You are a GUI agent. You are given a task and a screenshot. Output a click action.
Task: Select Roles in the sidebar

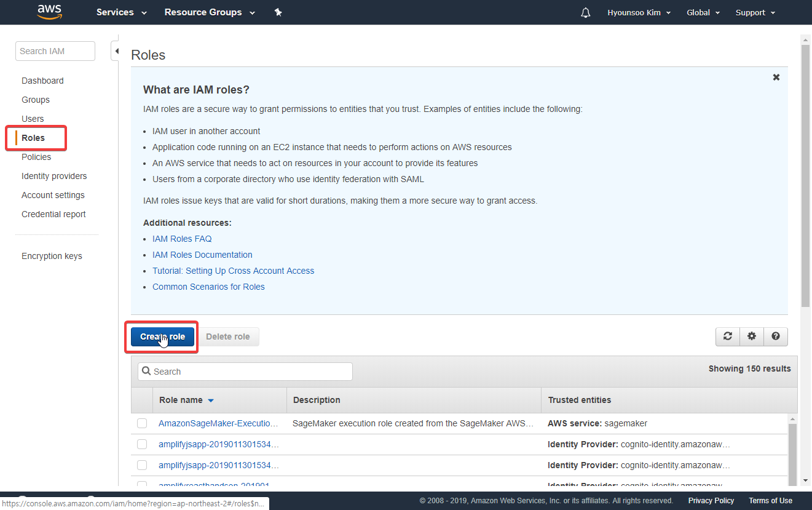click(33, 138)
